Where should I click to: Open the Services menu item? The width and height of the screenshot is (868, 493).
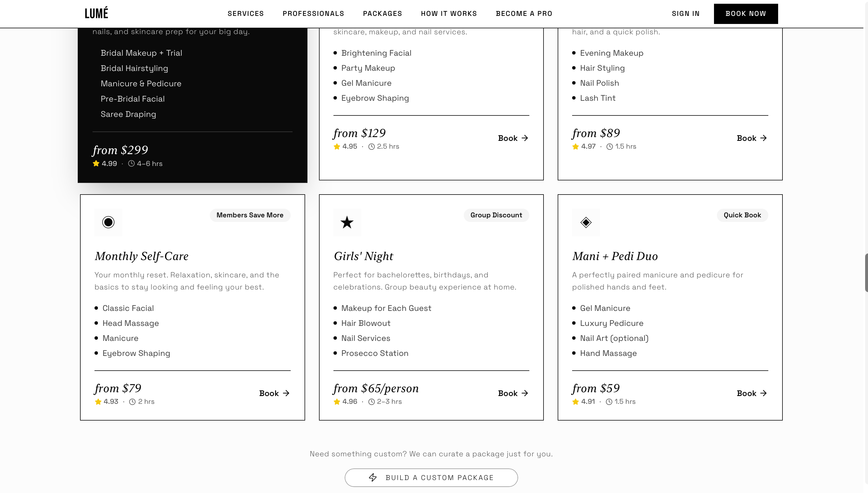[246, 14]
